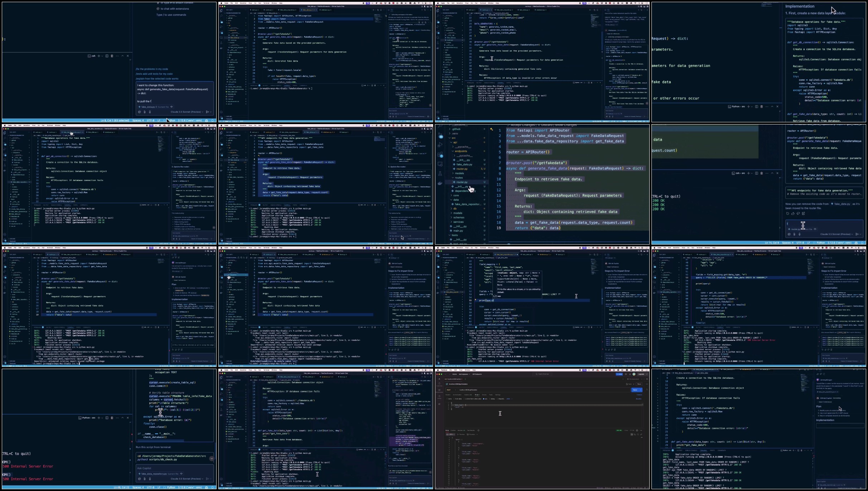Open Extensions view in the zoomed activity bar
Screen dimensions: 868x491
pos(440,154)
